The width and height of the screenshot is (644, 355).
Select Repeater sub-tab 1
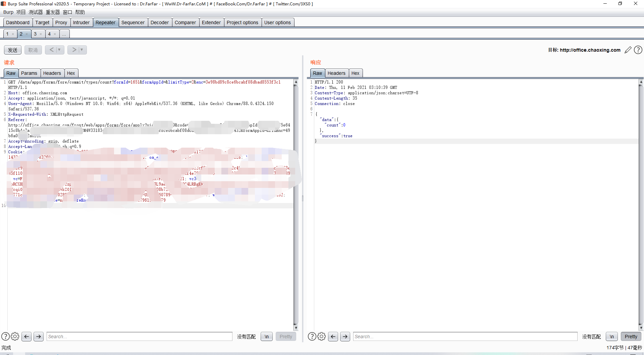coord(7,34)
